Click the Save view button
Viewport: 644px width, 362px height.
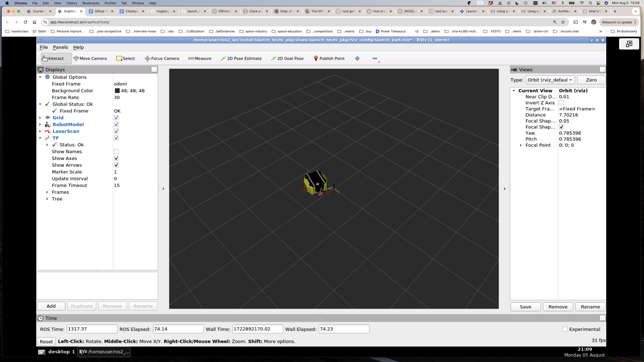point(526,307)
